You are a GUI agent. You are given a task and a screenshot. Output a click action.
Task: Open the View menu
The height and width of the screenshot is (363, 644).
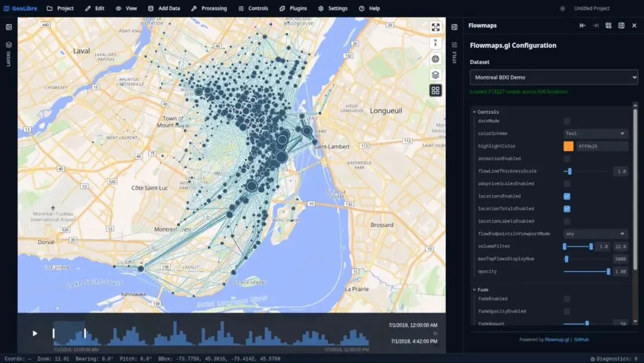(126, 8)
